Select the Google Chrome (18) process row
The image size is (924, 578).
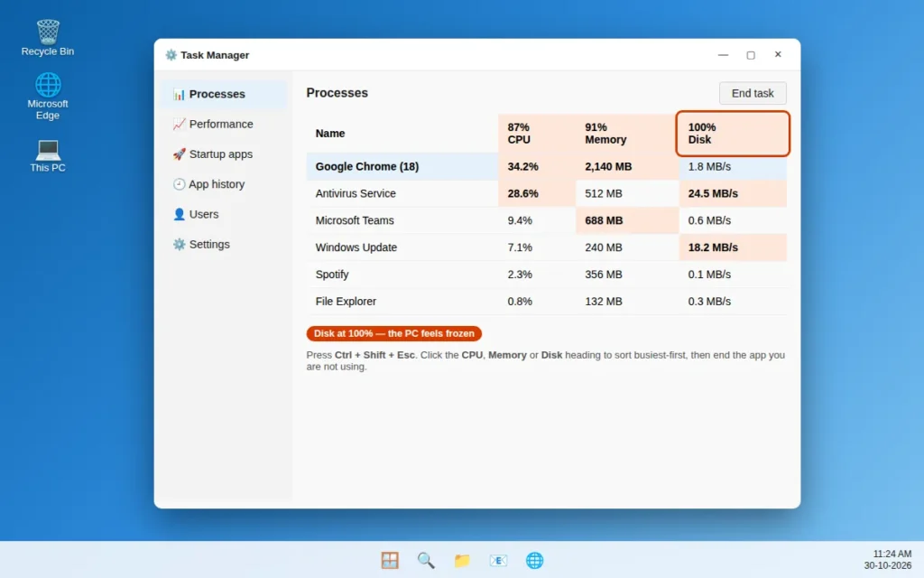pyautogui.click(x=546, y=166)
